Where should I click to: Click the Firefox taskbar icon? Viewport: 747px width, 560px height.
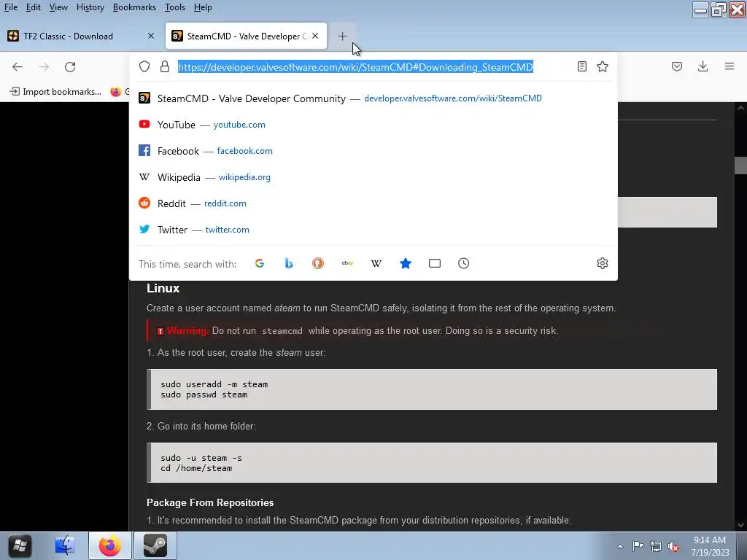(110, 545)
